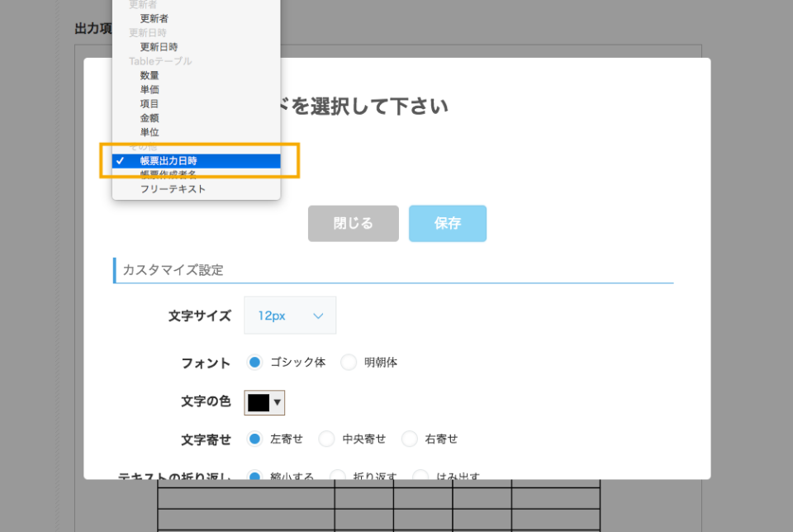Select the ゴシック体 font radio button
Viewport: 793px width, 532px height.
pyautogui.click(x=255, y=363)
